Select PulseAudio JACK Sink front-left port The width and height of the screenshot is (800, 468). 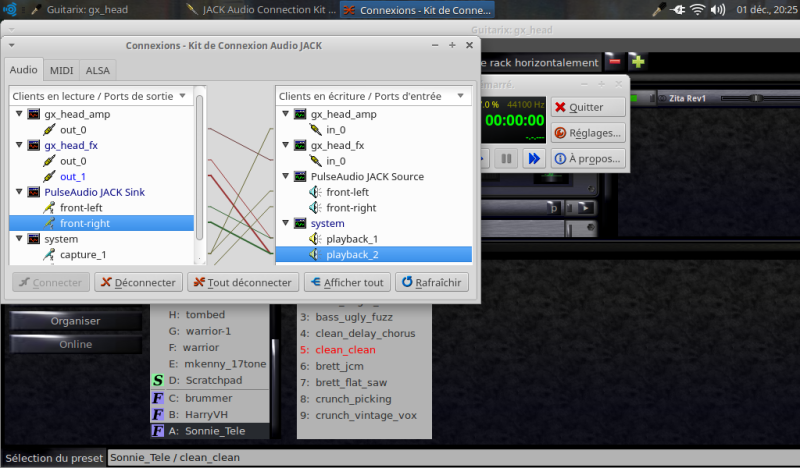coord(81,208)
